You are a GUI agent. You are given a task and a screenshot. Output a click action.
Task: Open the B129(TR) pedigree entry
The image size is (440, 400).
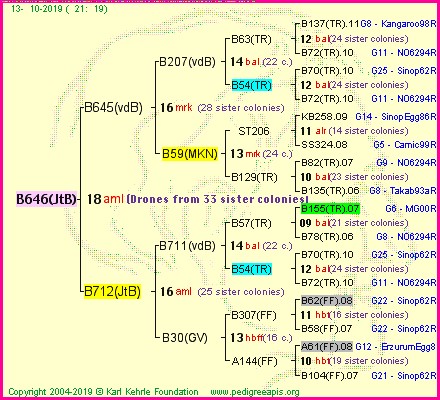tap(254, 177)
